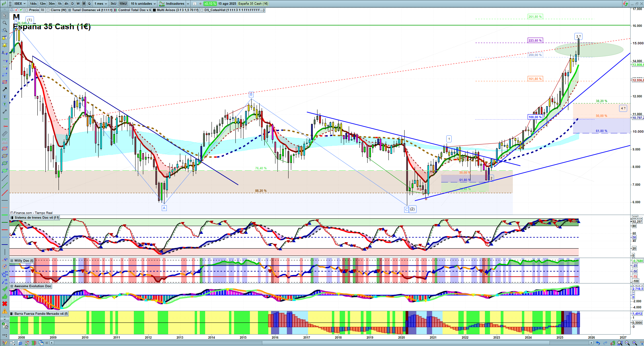Switch to the 12m timeframe
The width and height of the screenshot is (644, 346).
[x=43, y=4]
